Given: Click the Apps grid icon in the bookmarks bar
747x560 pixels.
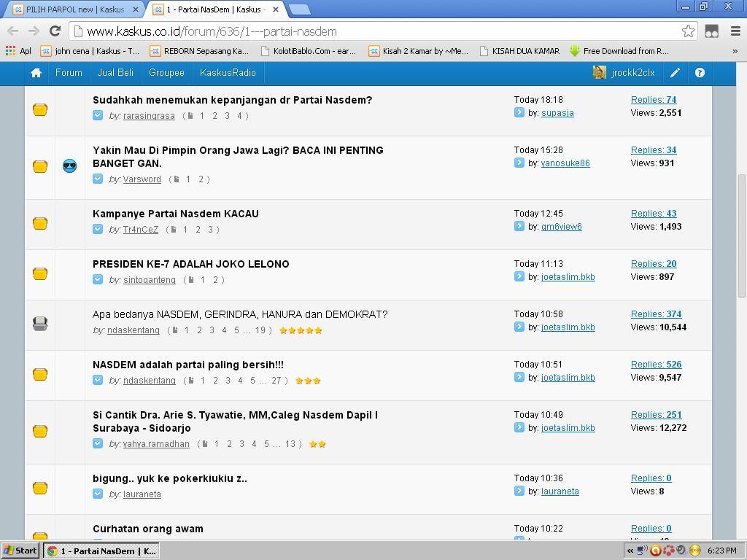Looking at the screenshot, I should 10,51.
